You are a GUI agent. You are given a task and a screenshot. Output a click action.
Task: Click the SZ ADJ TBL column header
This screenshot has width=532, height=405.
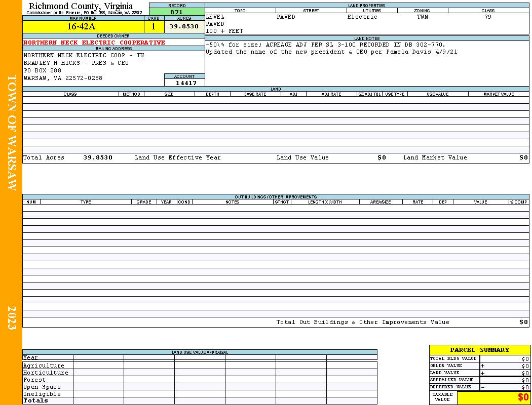coord(369,94)
